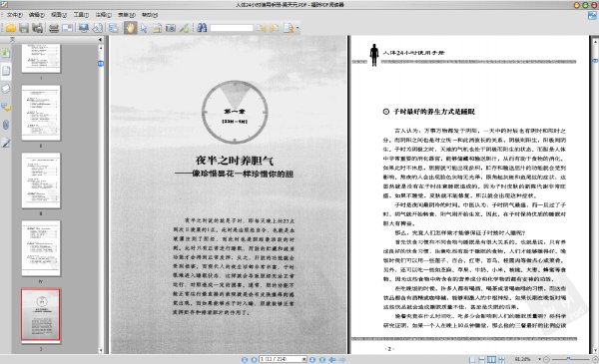Screen dimensions: 599x364
Task: Toggle the navigation panel layout icon
Action: tap(113, 28)
